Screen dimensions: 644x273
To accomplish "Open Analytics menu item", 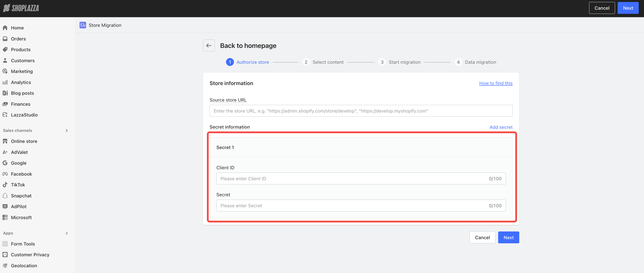I will 21,82.
